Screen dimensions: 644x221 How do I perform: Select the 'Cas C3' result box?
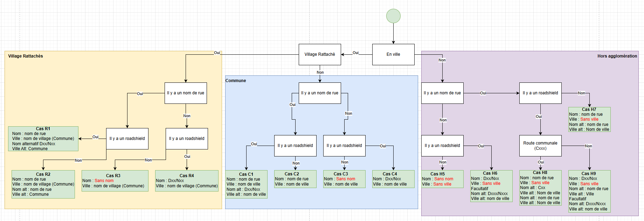[x=344, y=179]
